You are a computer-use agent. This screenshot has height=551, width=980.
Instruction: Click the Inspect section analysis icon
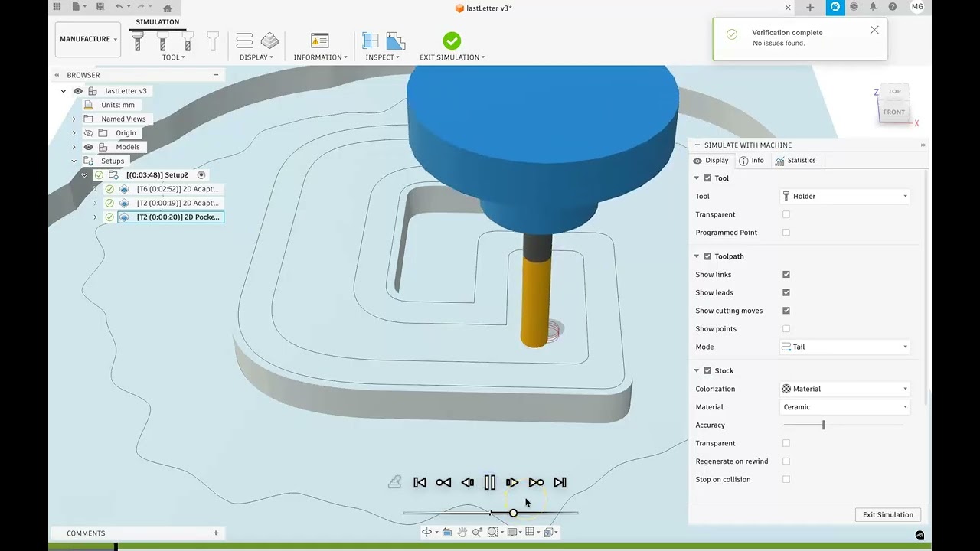tap(395, 41)
